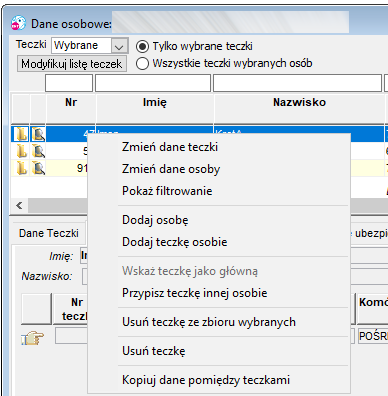Sort by the 'Nr' column header

[x=71, y=109]
